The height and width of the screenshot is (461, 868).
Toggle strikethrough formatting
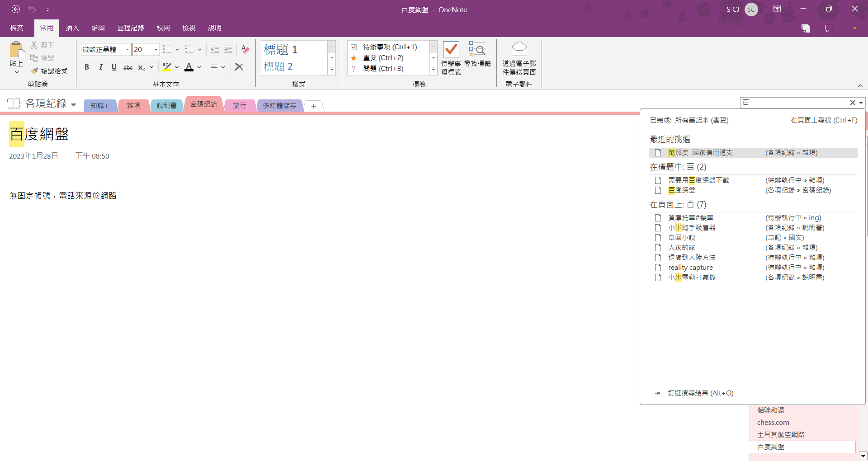point(128,67)
